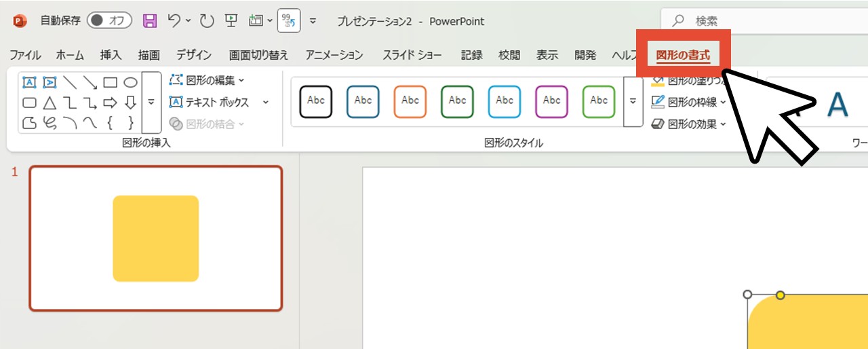868x349 pixels.
Task: Switch to the 挿入 tab
Action: click(111, 55)
